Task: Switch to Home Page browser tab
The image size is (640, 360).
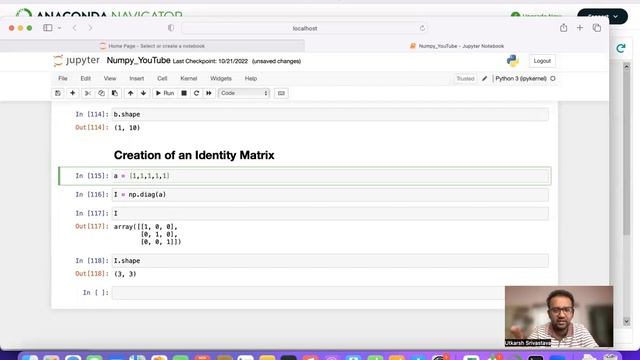Action: point(152,46)
